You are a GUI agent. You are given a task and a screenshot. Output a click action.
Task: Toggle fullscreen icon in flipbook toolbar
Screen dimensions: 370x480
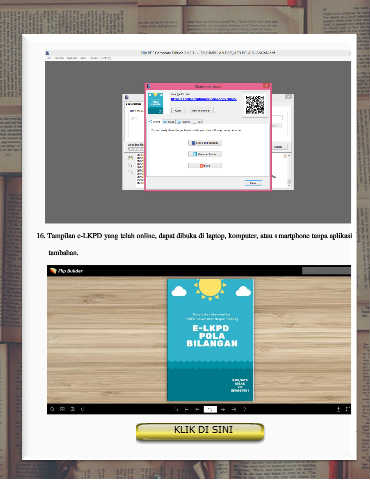click(x=347, y=409)
